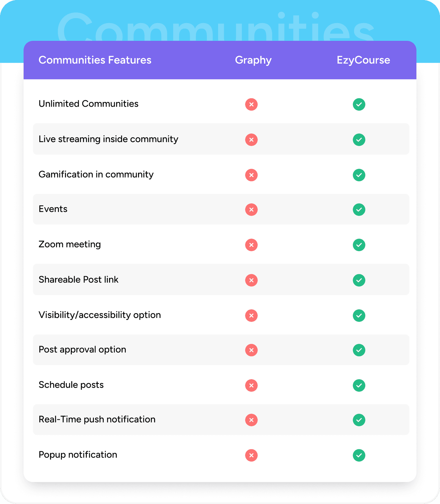Click the Popup notification row label
Image resolution: width=440 pixels, height=504 pixels.
(78, 455)
